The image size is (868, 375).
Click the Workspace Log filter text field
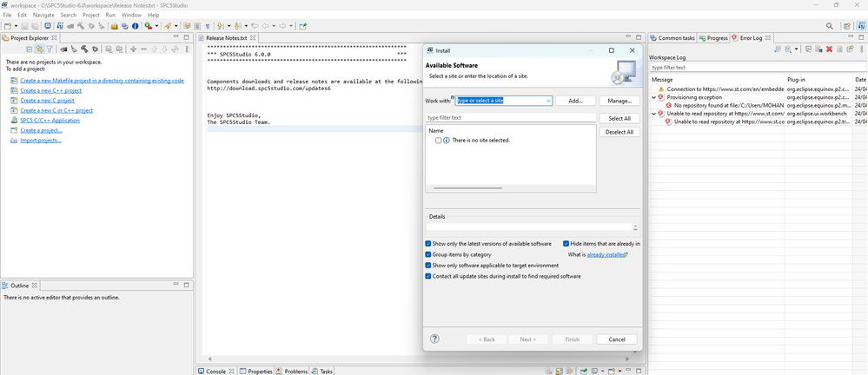click(759, 67)
